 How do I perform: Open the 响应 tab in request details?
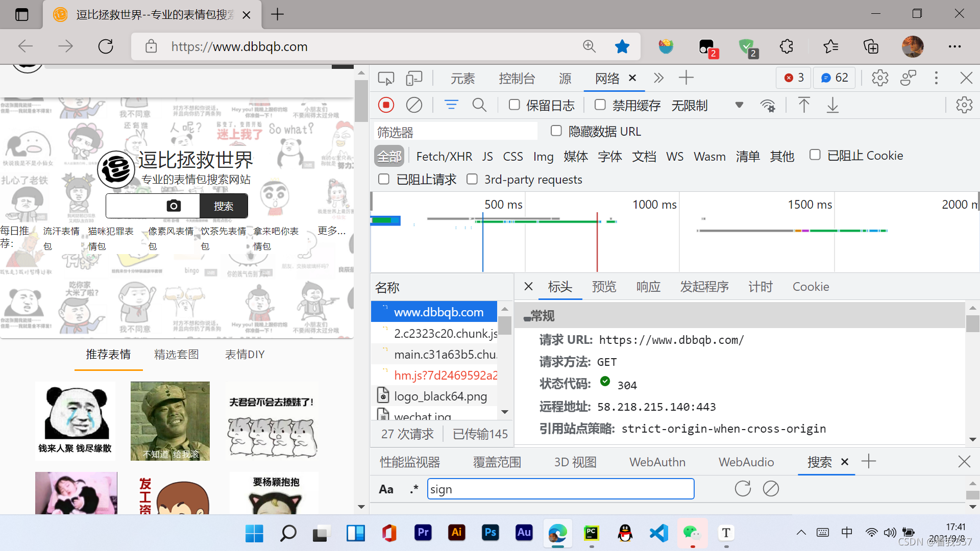pyautogui.click(x=648, y=287)
